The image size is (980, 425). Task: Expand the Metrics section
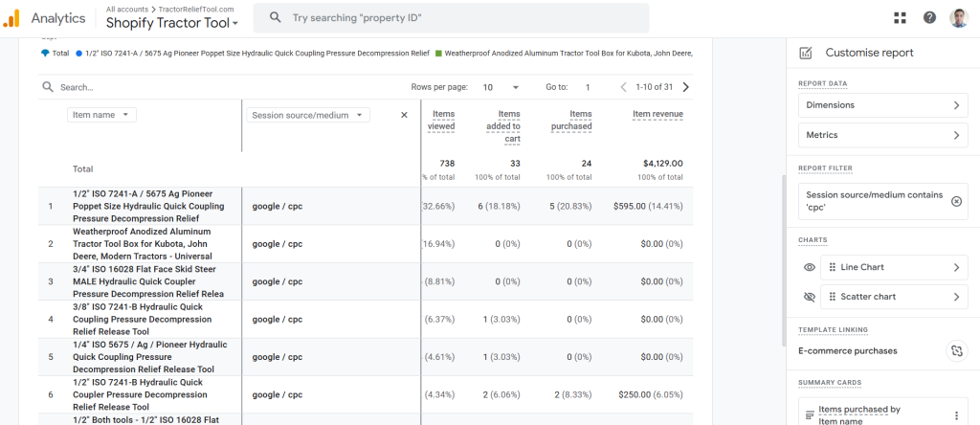click(883, 135)
